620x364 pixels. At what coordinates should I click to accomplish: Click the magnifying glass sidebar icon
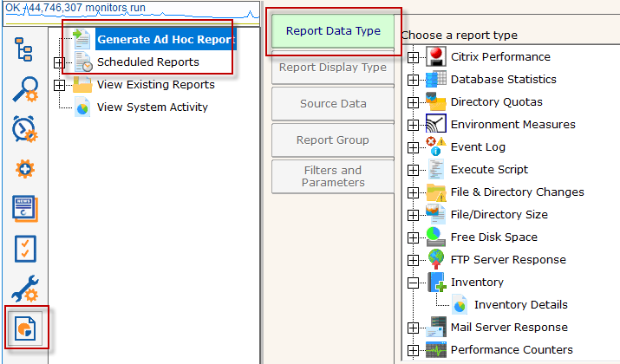(25, 89)
